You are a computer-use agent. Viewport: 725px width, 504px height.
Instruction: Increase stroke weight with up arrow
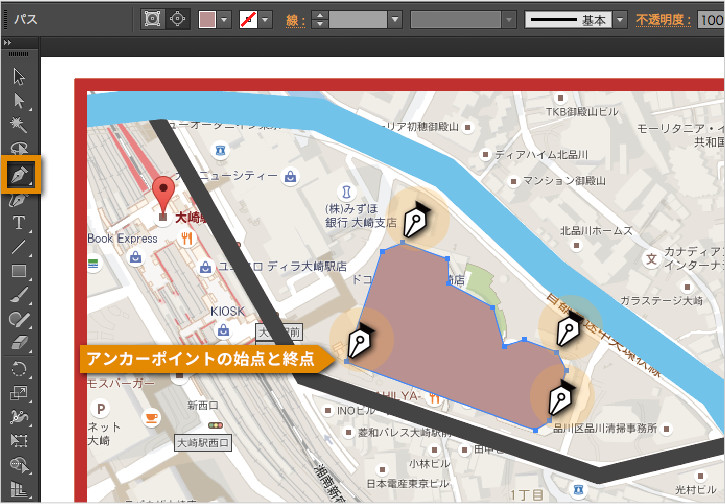319,15
